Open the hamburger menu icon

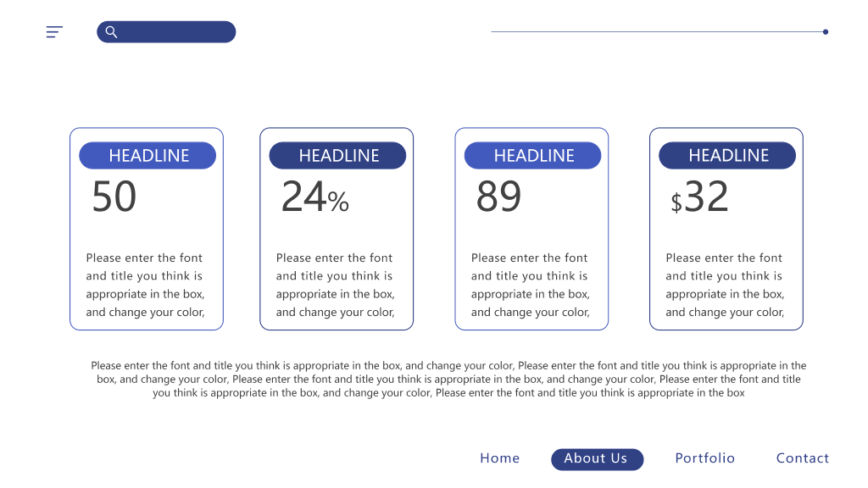(54, 31)
